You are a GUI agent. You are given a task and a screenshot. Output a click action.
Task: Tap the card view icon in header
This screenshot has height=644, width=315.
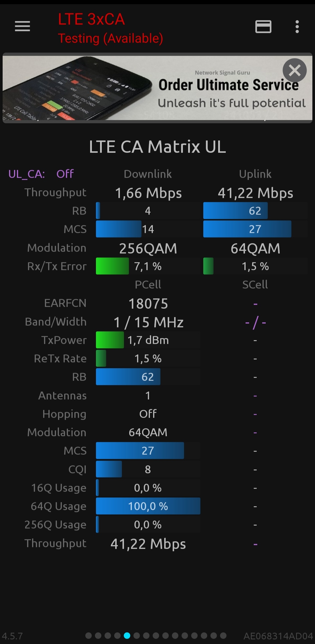(x=263, y=27)
